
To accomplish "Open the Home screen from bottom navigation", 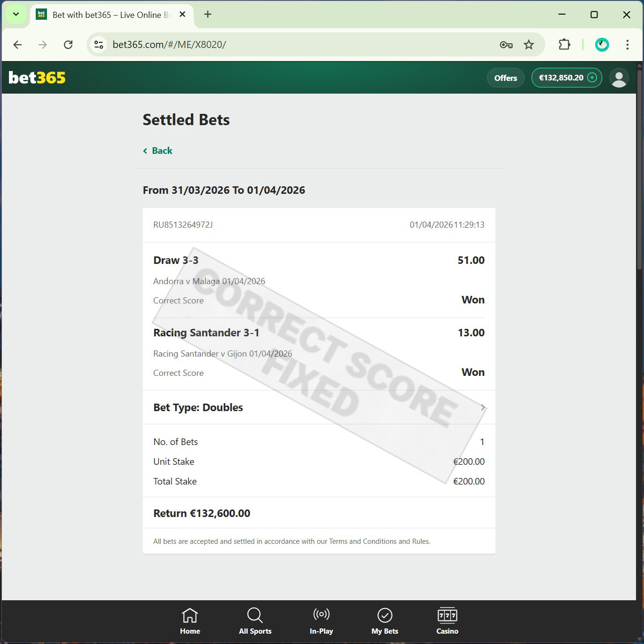I will tap(190, 620).
